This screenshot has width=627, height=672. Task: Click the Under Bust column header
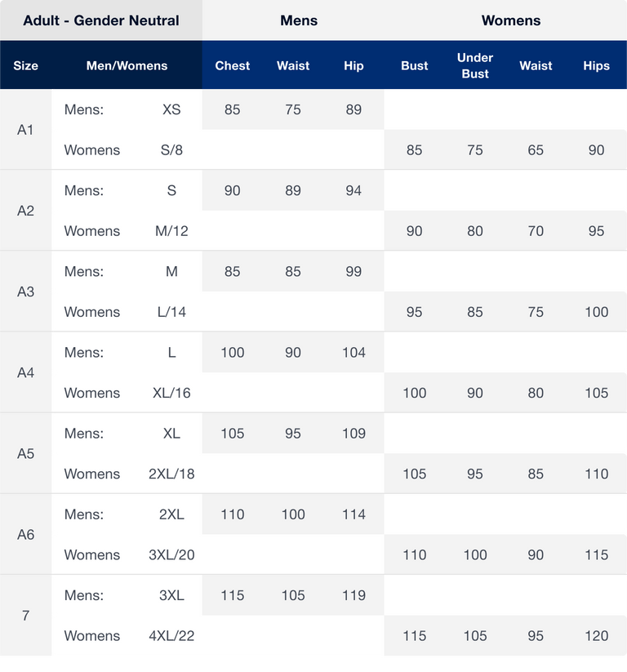click(475, 65)
